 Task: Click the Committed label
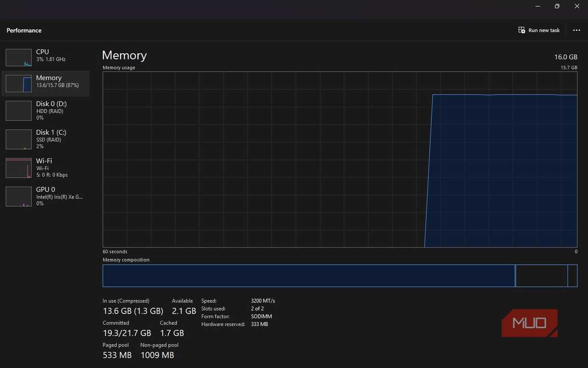pyautogui.click(x=116, y=323)
